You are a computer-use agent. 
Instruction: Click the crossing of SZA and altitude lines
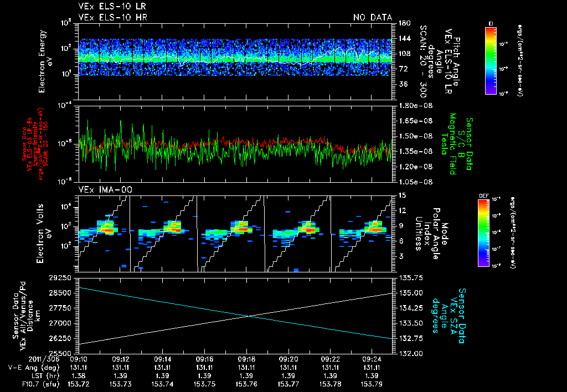249,316
